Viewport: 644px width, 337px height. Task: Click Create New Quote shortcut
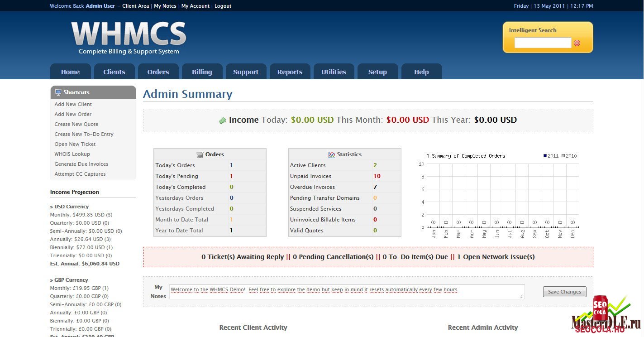76,124
